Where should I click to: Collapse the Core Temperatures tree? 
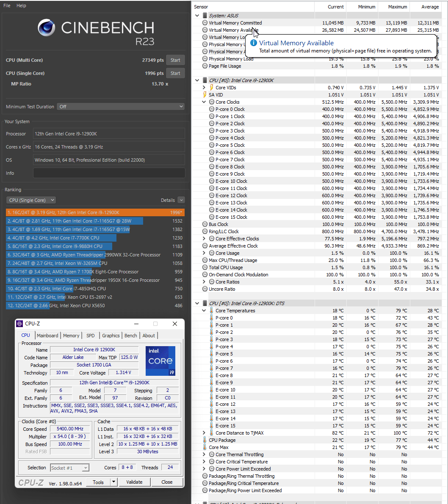click(204, 311)
